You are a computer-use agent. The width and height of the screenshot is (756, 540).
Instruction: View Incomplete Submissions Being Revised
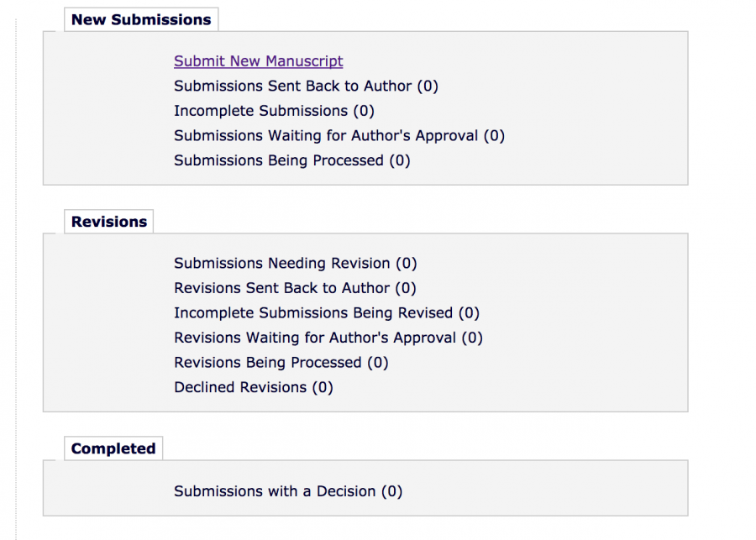point(313,313)
